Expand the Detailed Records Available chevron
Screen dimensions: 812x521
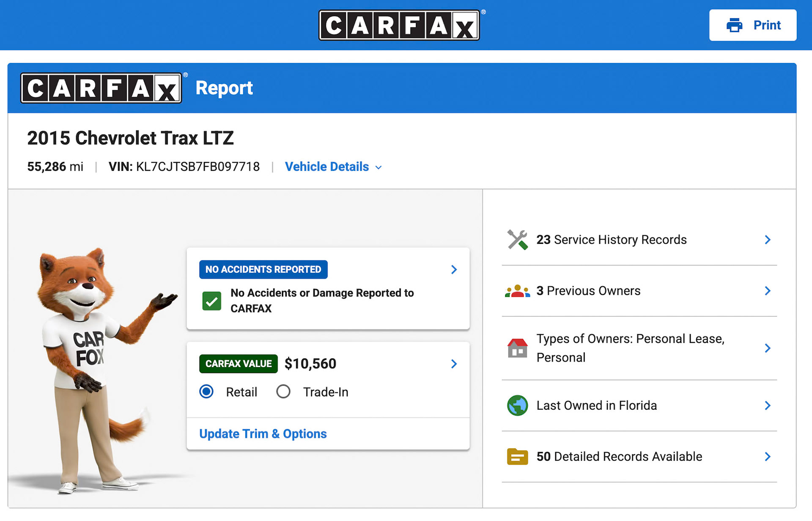click(x=768, y=457)
